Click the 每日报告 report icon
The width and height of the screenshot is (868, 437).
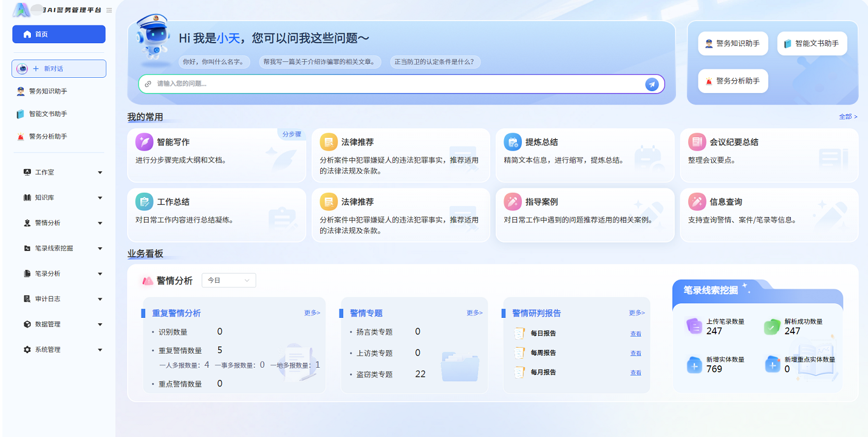point(519,334)
